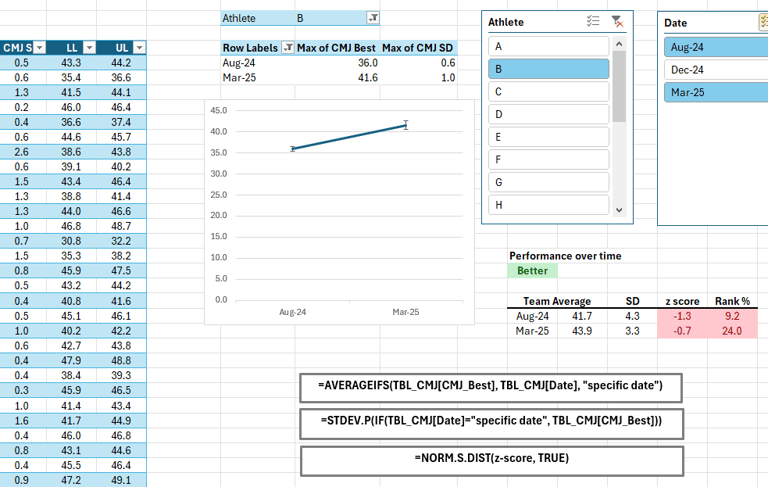This screenshot has height=487, width=768.
Task: Open the pivot Athlete filter dropdown
Action: point(373,18)
